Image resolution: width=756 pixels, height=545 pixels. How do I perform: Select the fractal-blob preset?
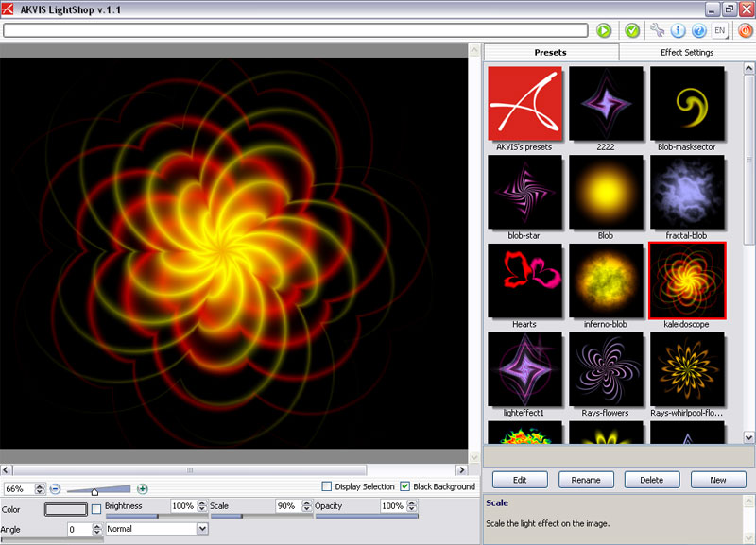[x=687, y=192]
